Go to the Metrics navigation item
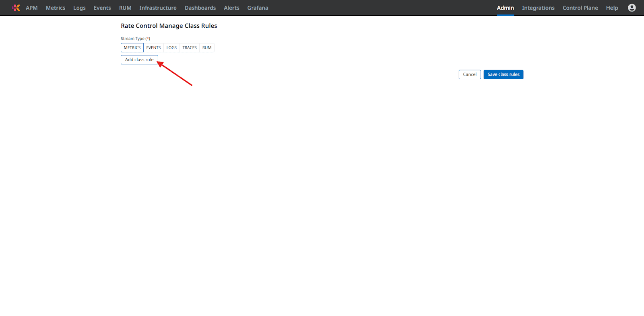644x316 pixels. coord(56,8)
